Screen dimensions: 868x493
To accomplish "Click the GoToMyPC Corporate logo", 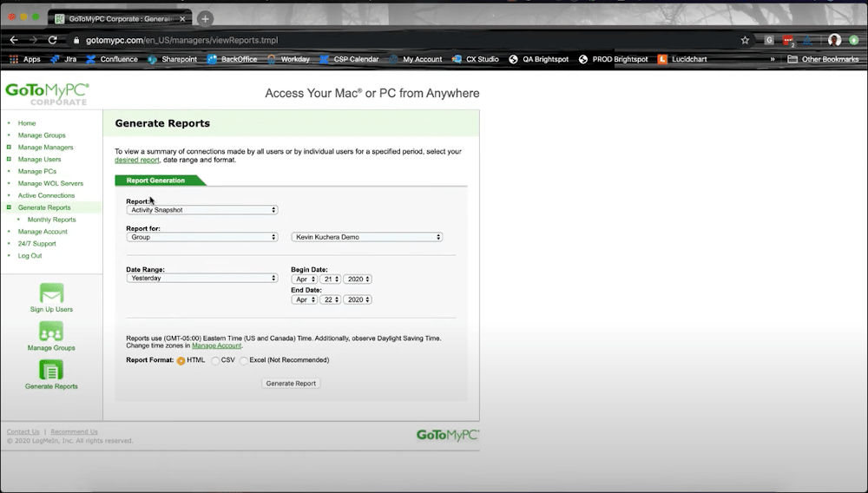I will [x=48, y=94].
